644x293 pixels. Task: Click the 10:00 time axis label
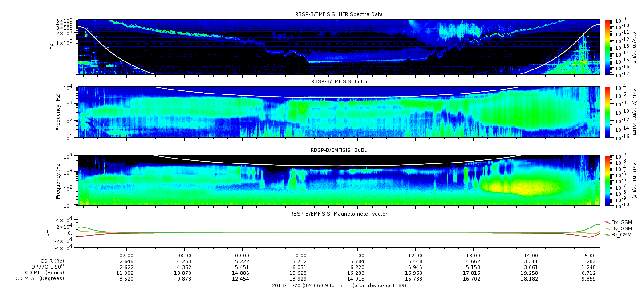(x=300, y=256)
